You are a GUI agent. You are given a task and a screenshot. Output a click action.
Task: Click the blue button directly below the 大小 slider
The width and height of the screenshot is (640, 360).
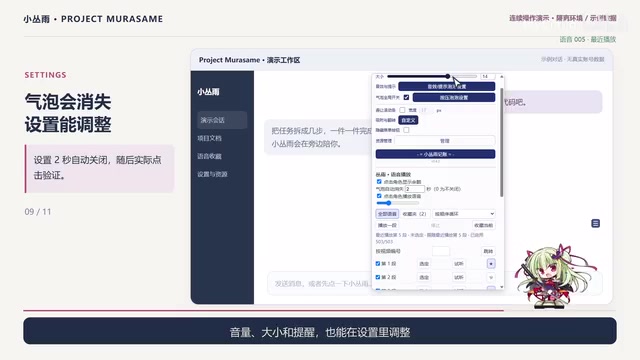click(447, 87)
